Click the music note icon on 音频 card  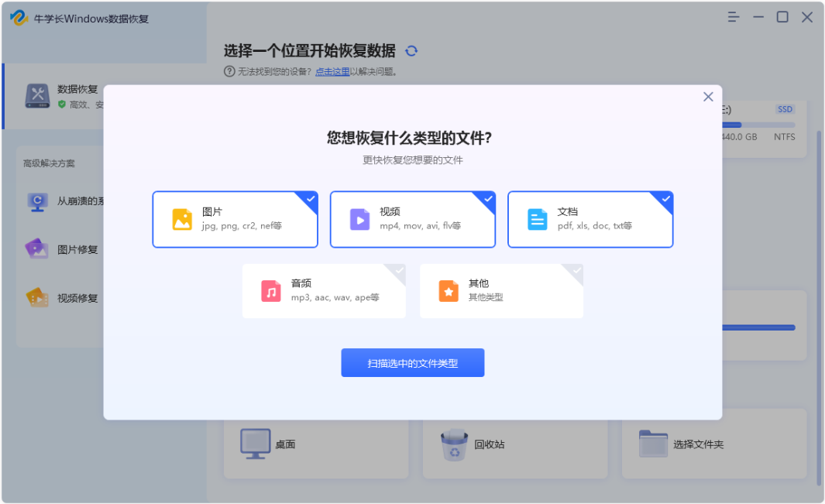[272, 290]
